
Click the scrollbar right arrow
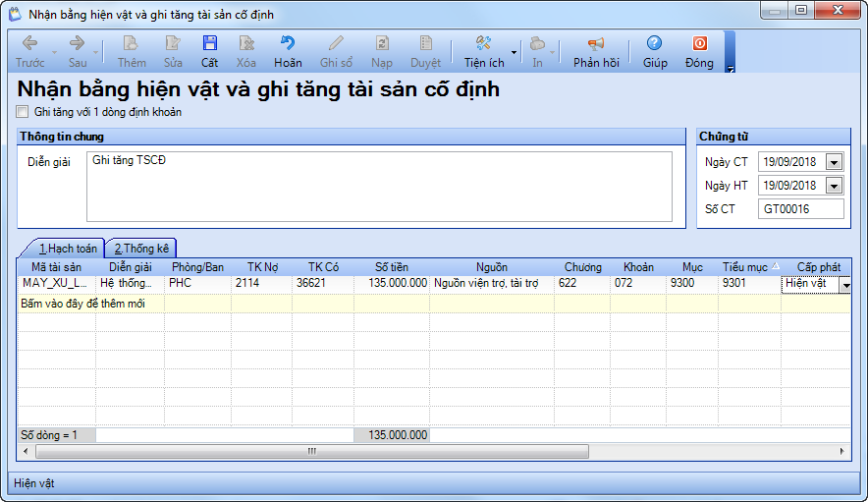click(842, 452)
